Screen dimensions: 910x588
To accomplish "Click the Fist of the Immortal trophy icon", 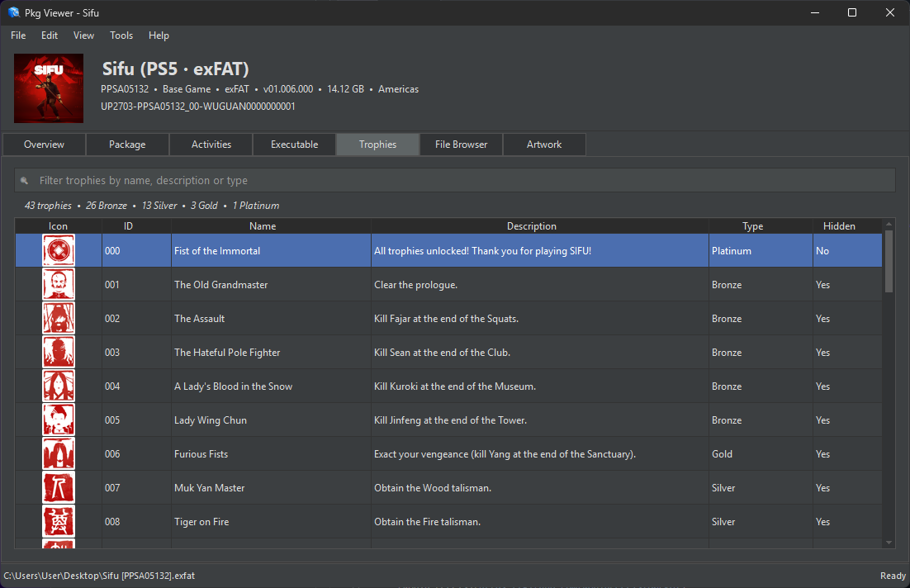I will (x=59, y=250).
